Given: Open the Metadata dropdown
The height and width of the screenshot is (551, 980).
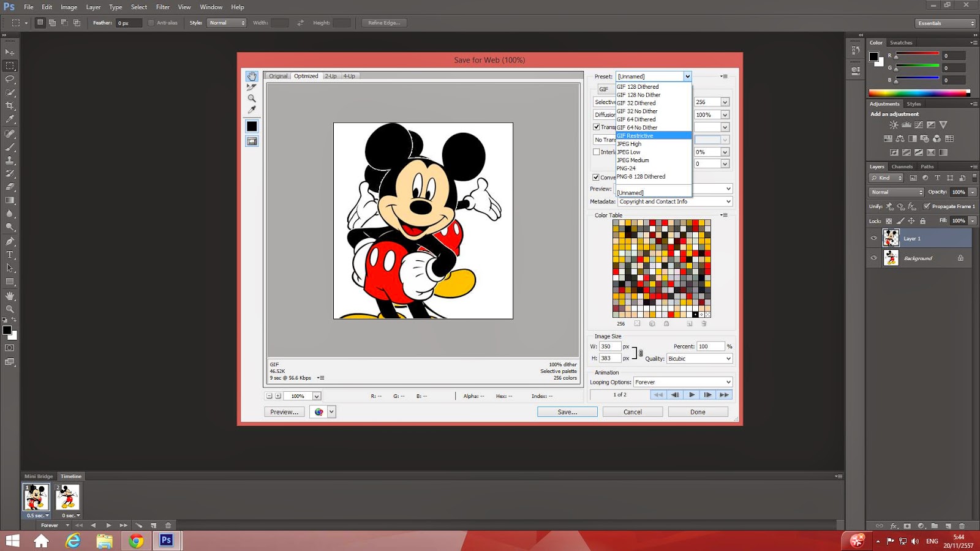Looking at the screenshot, I should pyautogui.click(x=675, y=201).
